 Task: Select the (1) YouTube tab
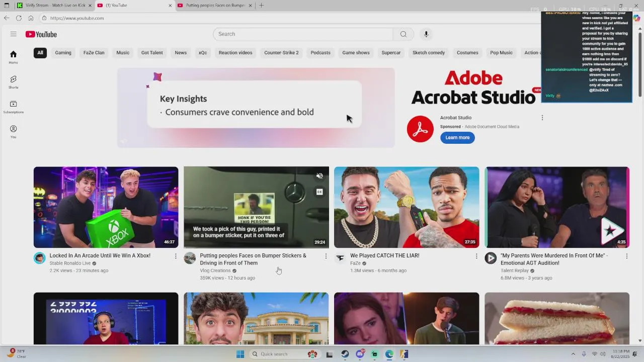135,6
